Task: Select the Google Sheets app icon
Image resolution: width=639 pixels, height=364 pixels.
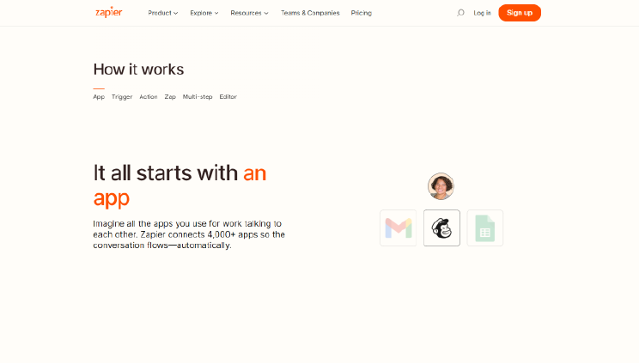Action: click(x=485, y=228)
